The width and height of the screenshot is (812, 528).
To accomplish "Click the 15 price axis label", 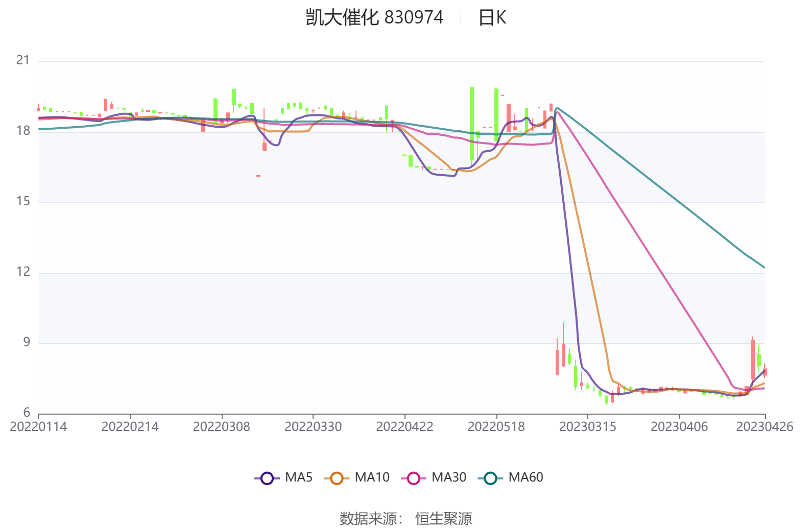I will click(x=23, y=201).
